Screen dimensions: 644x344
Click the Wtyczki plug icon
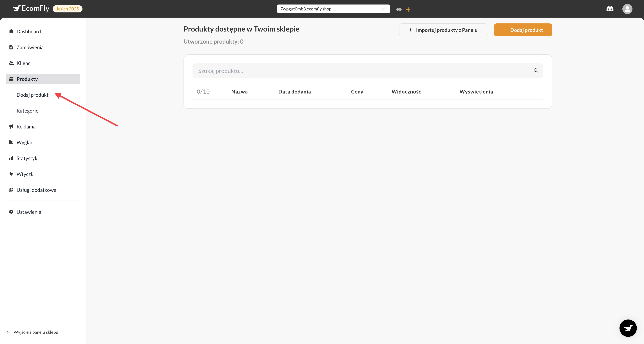pos(11,174)
